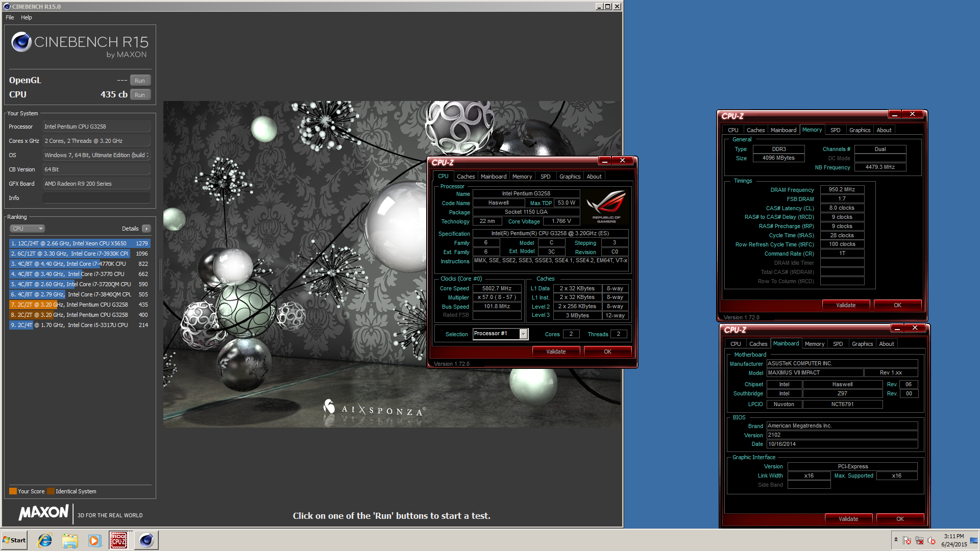The height and width of the screenshot is (551, 980).
Task: Switch to Mainboard tab in center CPU-Z
Action: (x=494, y=177)
